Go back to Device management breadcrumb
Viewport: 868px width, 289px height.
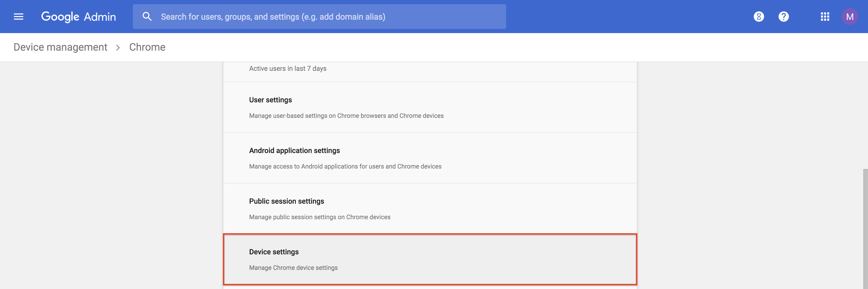pyautogui.click(x=60, y=47)
